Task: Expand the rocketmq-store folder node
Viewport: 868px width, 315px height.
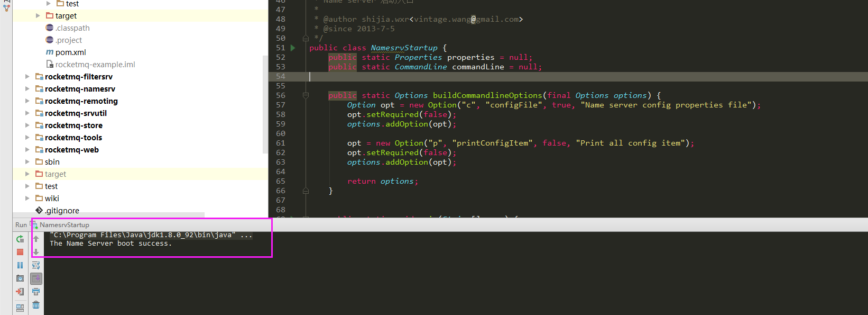Action: click(27, 125)
